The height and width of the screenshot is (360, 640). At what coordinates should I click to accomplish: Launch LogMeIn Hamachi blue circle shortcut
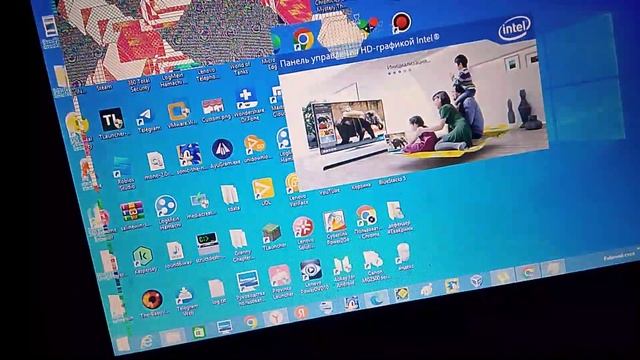(x=166, y=207)
